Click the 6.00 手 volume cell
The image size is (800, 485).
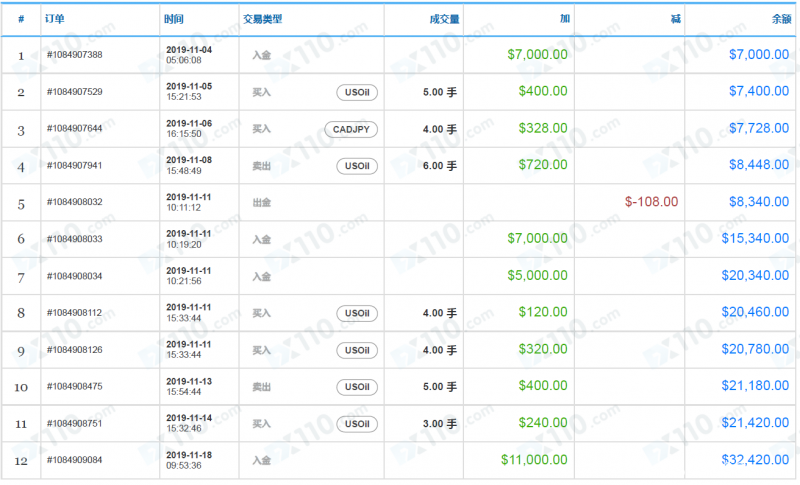[x=440, y=166]
